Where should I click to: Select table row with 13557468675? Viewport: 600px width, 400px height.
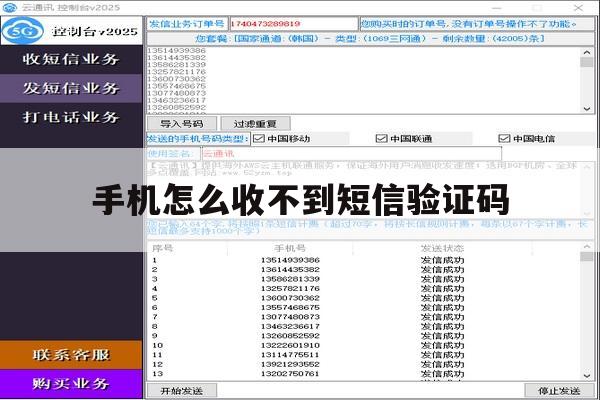[x=364, y=307]
